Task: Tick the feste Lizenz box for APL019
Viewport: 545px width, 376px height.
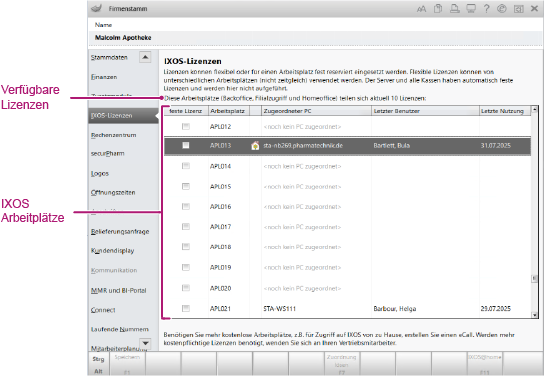Action: pyautogui.click(x=186, y=267)
